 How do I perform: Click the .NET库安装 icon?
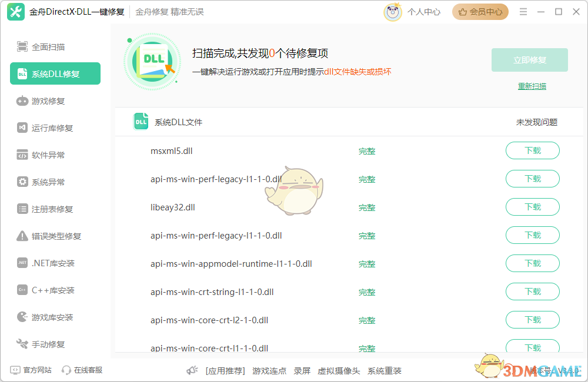(22, 263)
